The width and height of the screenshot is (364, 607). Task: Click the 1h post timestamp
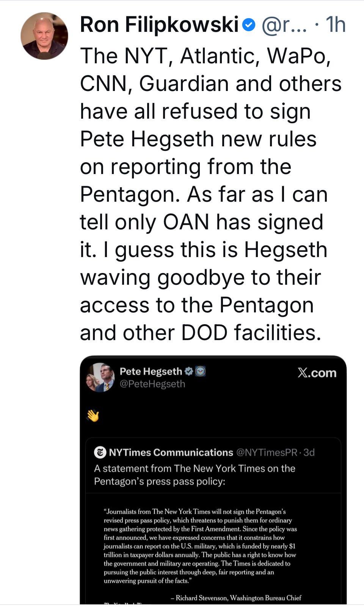click(335, 25)
